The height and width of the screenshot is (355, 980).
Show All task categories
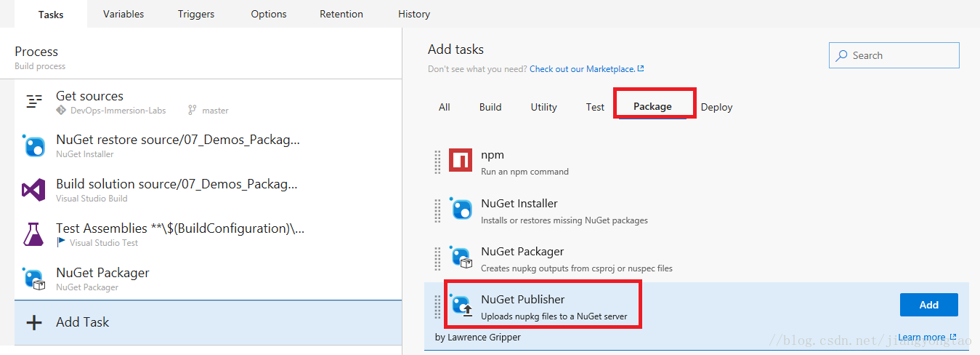tap(445, 107)
